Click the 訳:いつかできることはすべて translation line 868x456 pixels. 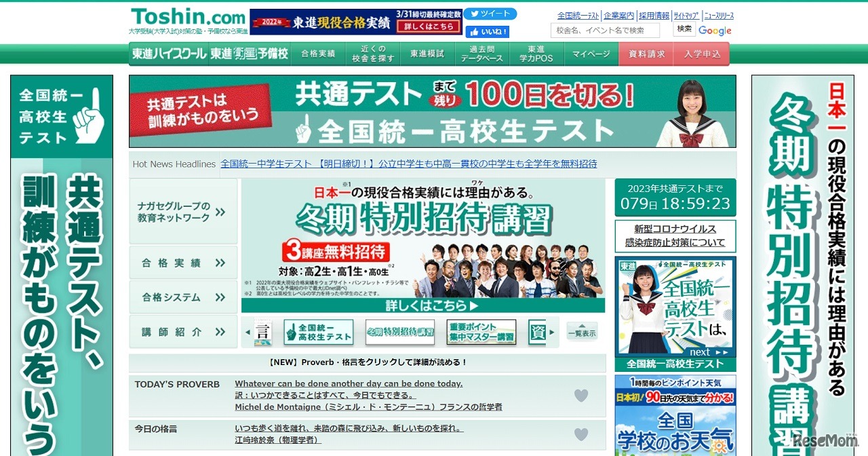tap(325, 396)
